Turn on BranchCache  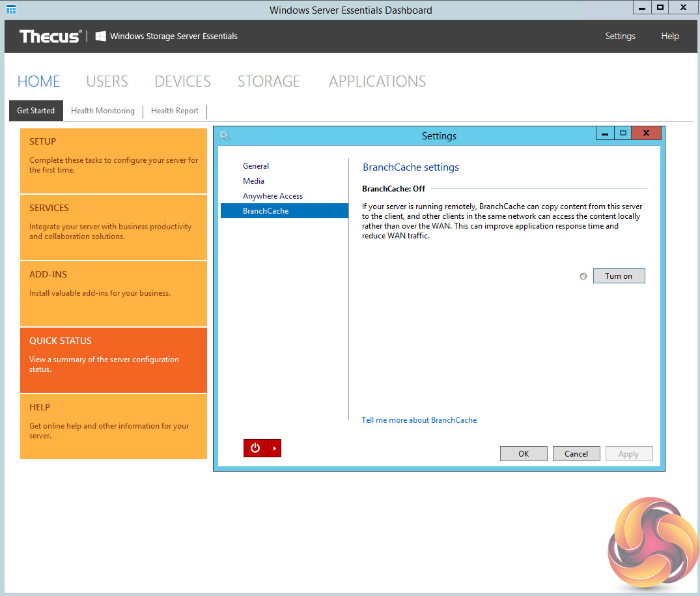point(619,276)
